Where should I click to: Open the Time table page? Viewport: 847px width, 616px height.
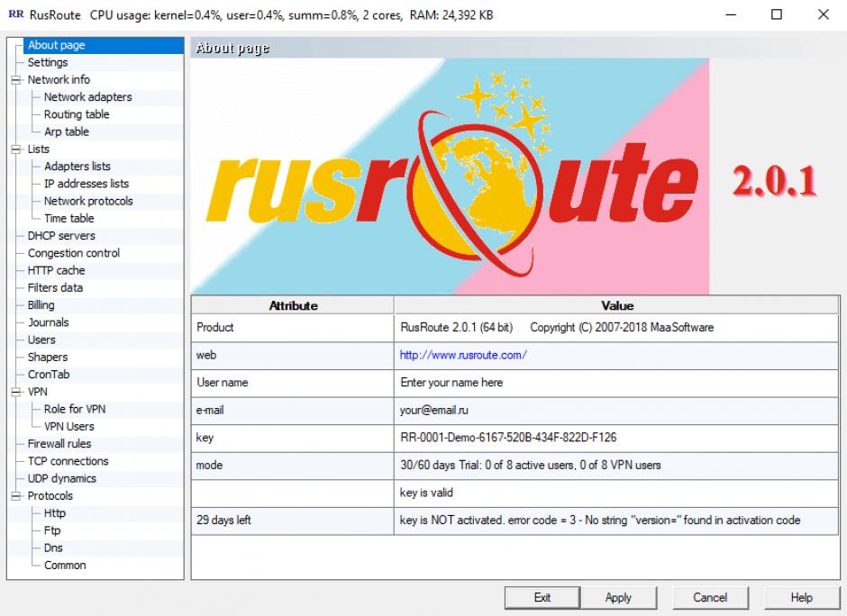tap(68, 218)
